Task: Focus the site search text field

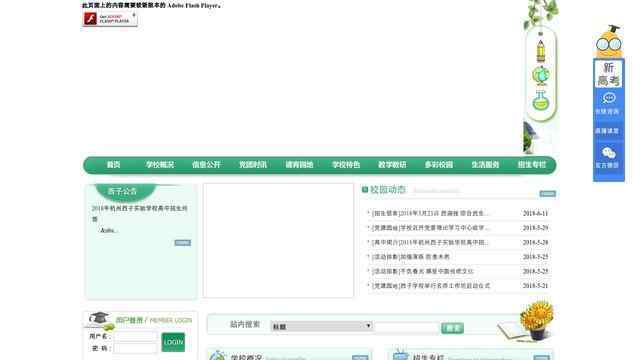Action: [x=407, y=327]
